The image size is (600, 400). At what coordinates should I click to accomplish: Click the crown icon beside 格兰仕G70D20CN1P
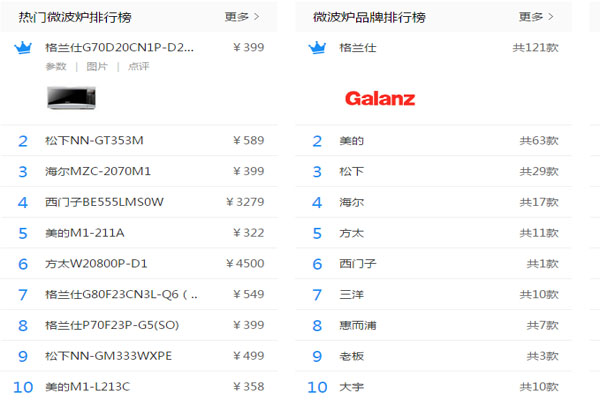23,48
